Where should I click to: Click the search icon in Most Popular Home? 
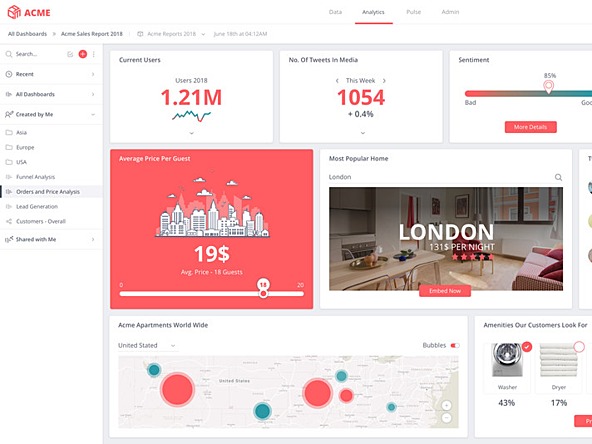click(558, 177)
